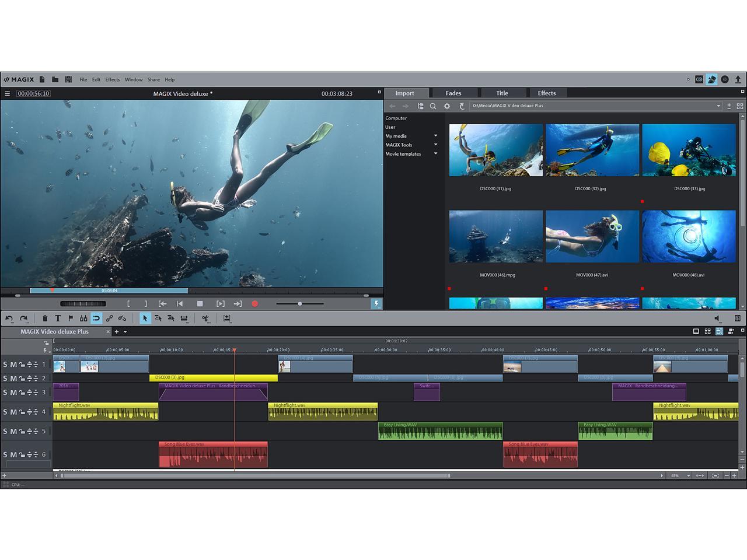Toggle the ripple magnet mode button in the toolbar
The width and height of the screenshot is (747, 560).
(x=96, y=318)
